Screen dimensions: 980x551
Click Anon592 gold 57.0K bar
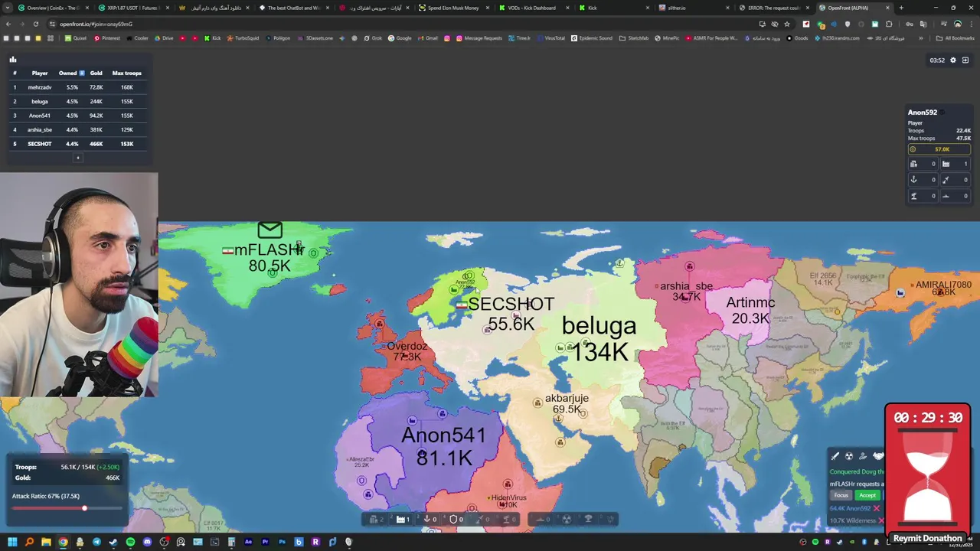click(939, 149)
